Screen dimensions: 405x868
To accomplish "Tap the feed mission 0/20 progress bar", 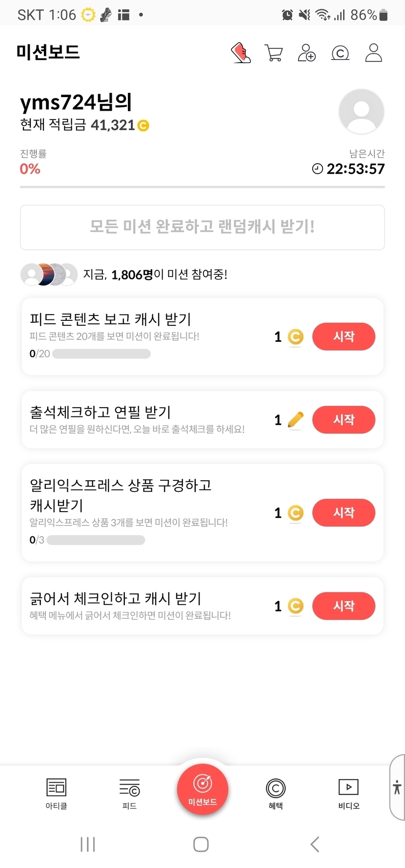I will (x=101, y=354).
